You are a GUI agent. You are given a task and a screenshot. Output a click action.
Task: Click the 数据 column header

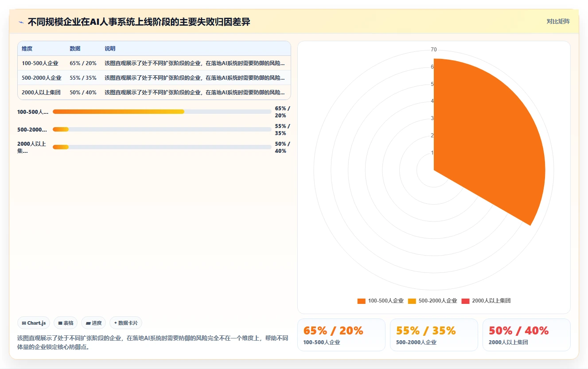click(75, 49)
